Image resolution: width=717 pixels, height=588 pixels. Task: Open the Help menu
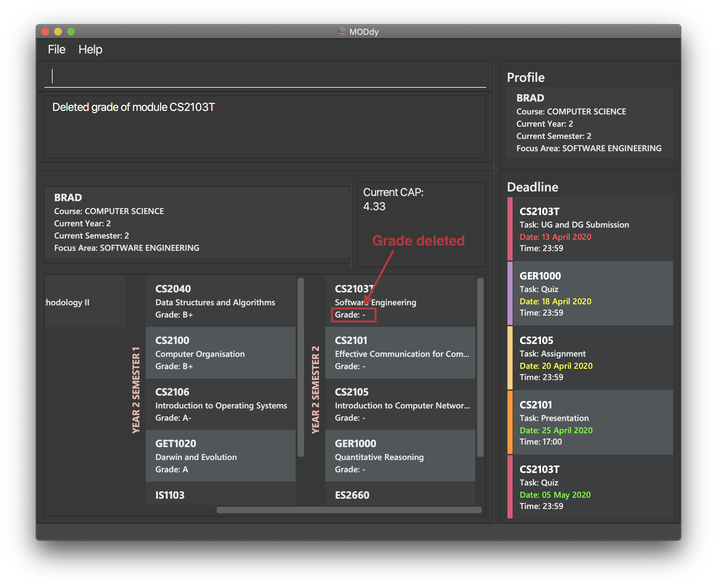(92, 49)
